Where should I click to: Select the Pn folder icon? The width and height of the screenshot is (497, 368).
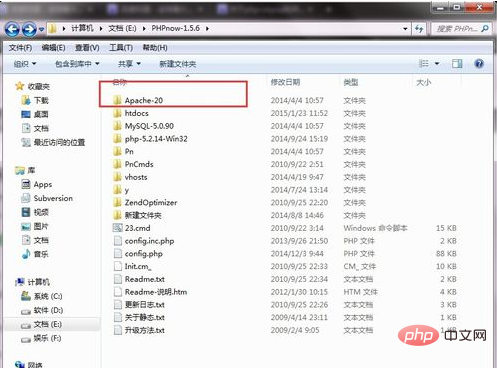[117, 151]
